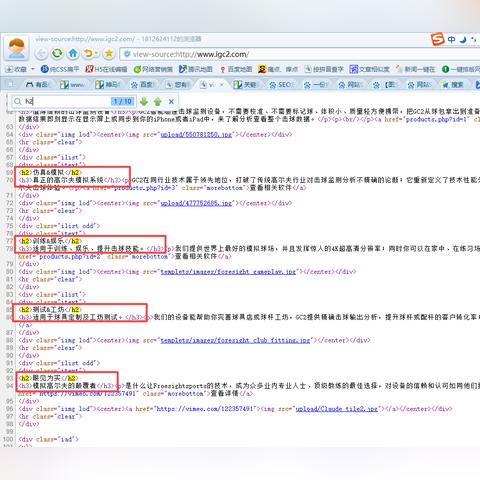Click the Sogou input method S icon
The image size is (480, 480).
coord(437,39)
